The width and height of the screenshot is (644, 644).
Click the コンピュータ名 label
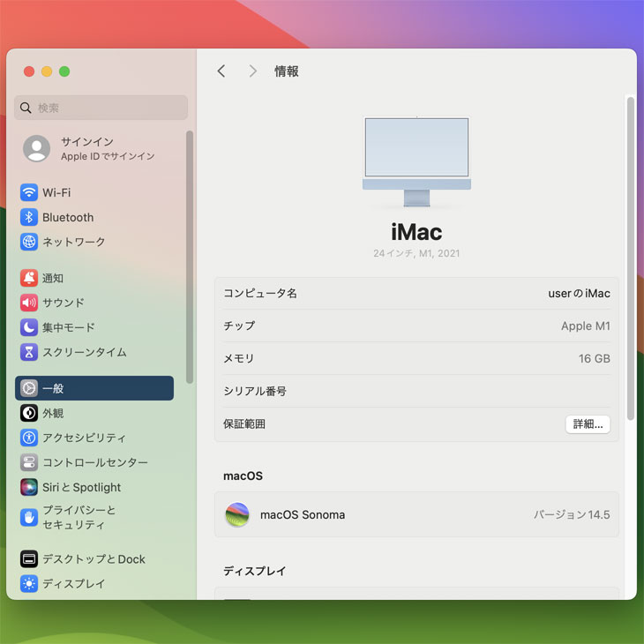pos(260,293)
